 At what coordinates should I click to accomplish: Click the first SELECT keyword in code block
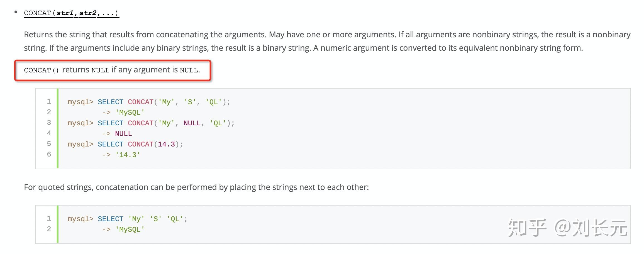click(x=110, y=102)
